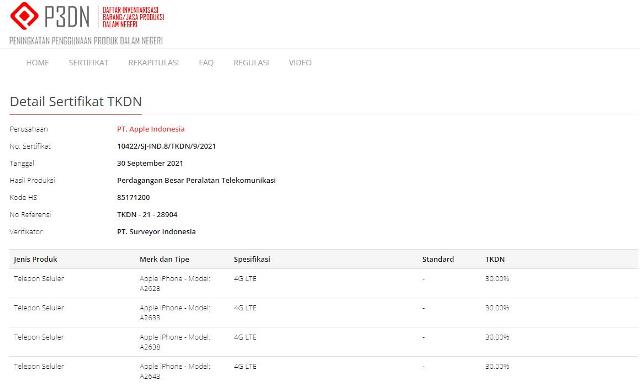This screenshot has width=640, height=389.
Task: Open the REKAPITULASI page
Action: click(x=153, y=62)
